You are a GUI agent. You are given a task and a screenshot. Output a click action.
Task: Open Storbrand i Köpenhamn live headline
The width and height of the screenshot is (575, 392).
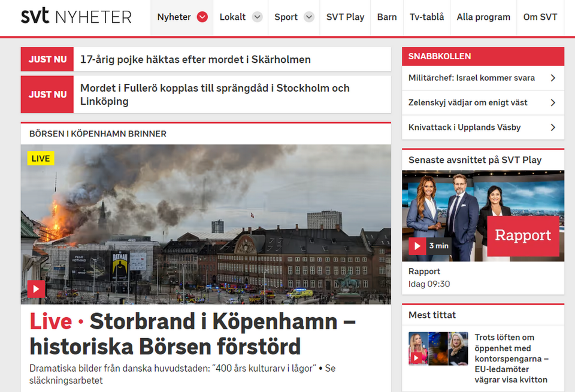(192, 334)
